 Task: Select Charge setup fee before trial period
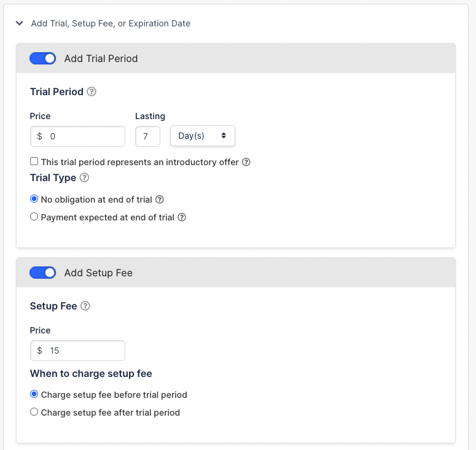[x=34, y=394]
